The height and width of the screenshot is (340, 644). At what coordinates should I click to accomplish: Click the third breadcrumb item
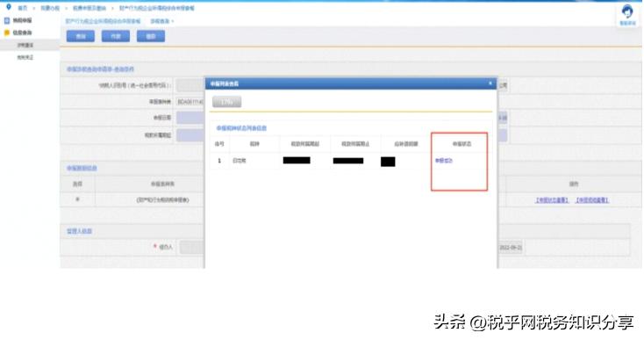89,8
